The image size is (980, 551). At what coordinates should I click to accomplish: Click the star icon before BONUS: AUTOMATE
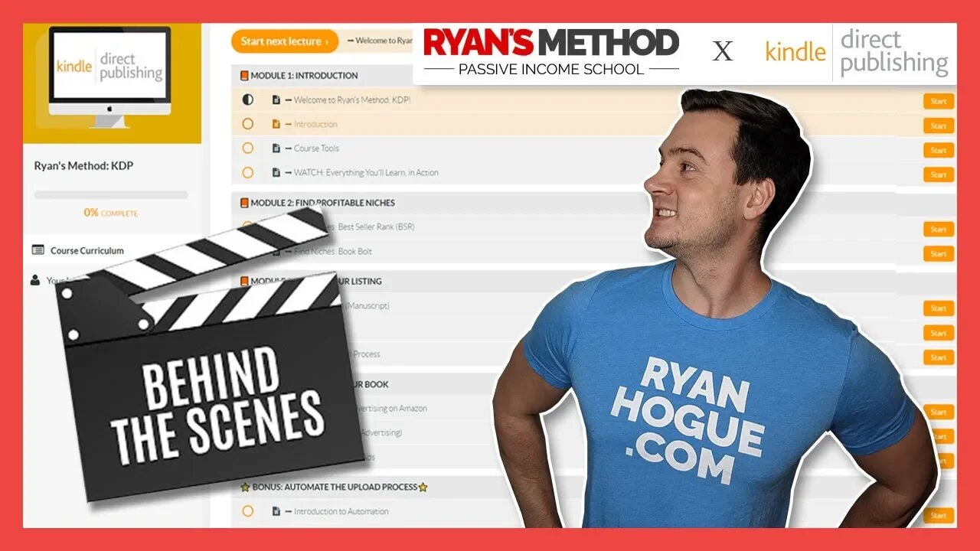click(x=245, y=487)
